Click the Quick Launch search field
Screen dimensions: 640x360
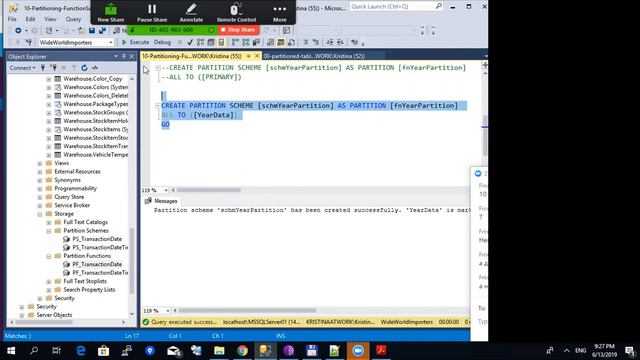click(x=396, y=7)
